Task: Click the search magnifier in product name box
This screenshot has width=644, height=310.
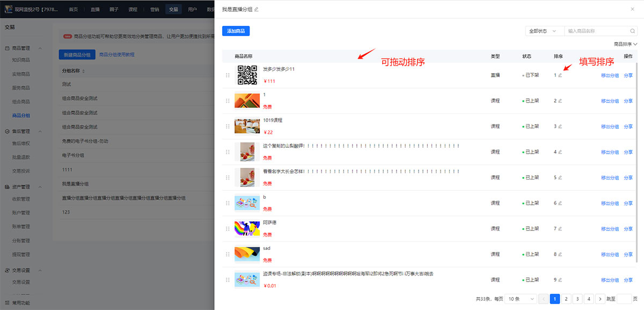Action: (x=633, y=31)
